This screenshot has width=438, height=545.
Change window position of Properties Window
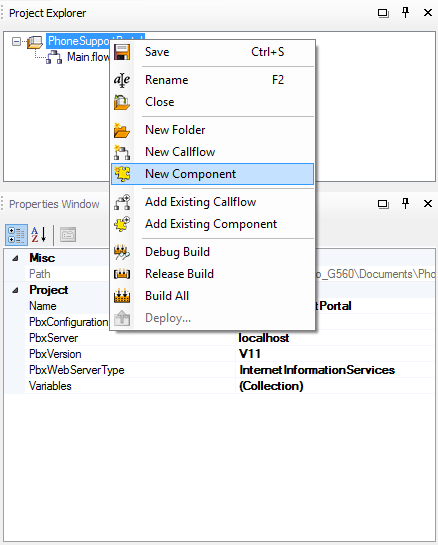383,204
